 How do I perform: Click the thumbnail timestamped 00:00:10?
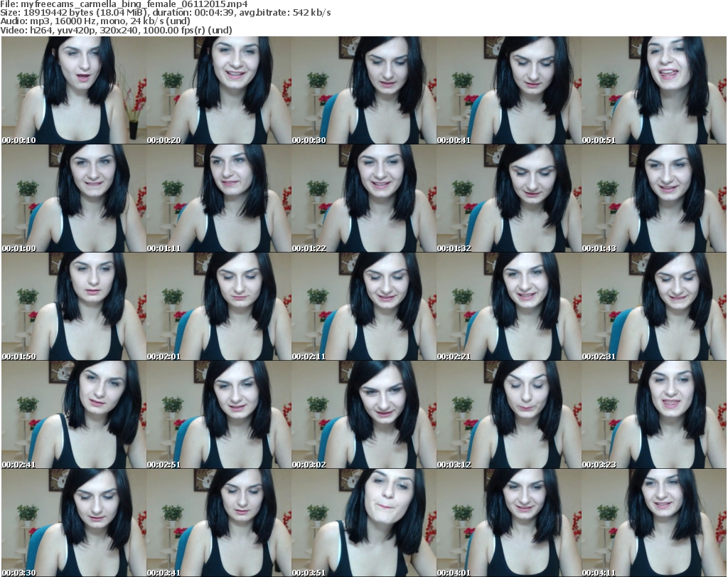coord(73,90)
